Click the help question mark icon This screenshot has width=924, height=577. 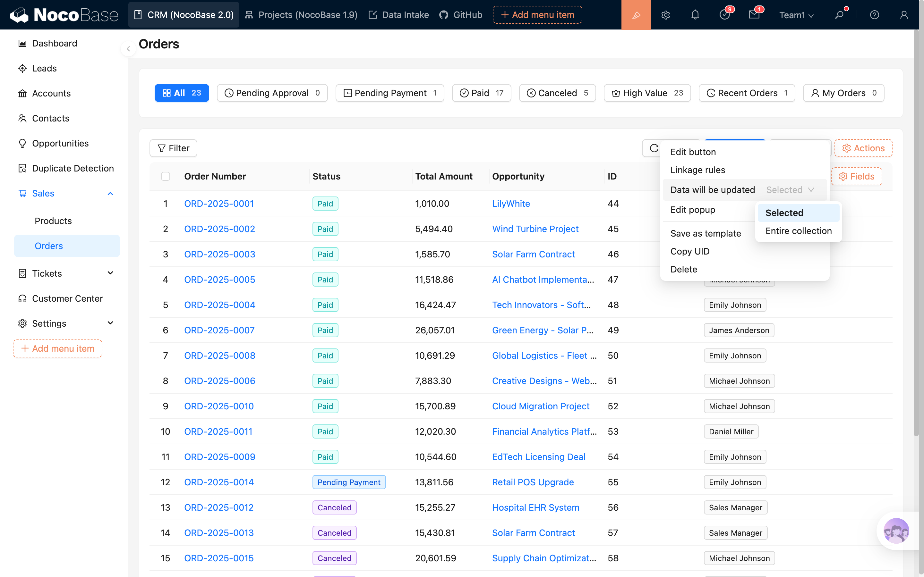click(874, 15)
